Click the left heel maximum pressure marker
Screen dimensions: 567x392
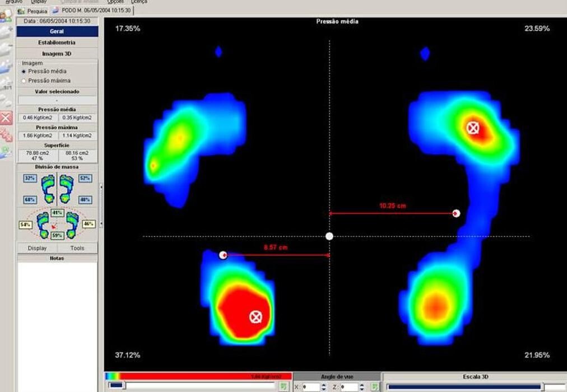(255, 317)
